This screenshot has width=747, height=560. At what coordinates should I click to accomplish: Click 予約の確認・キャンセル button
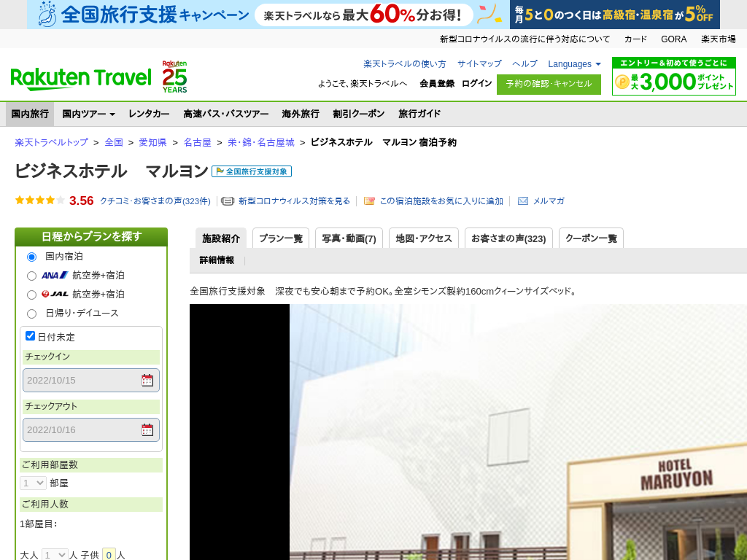coord(549,84)
